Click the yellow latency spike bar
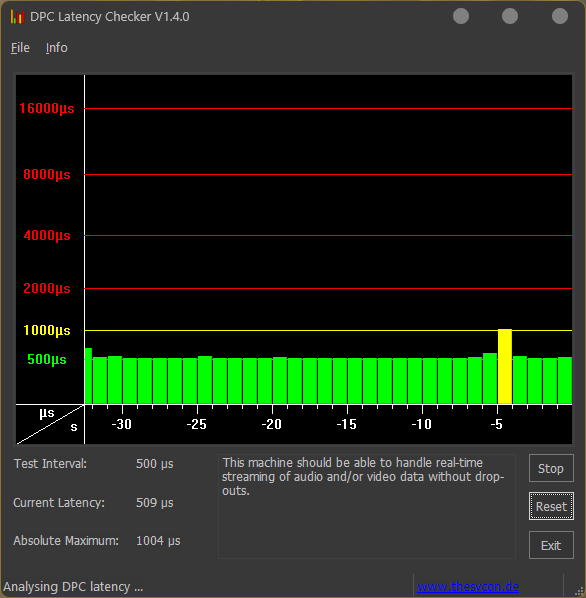 pos(505,367)
